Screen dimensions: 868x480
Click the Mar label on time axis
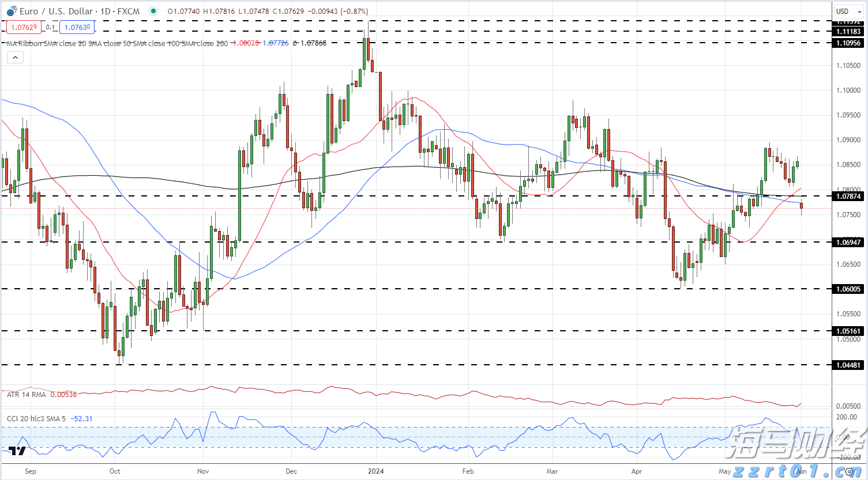pyautogui.click(x=553, y=471)
